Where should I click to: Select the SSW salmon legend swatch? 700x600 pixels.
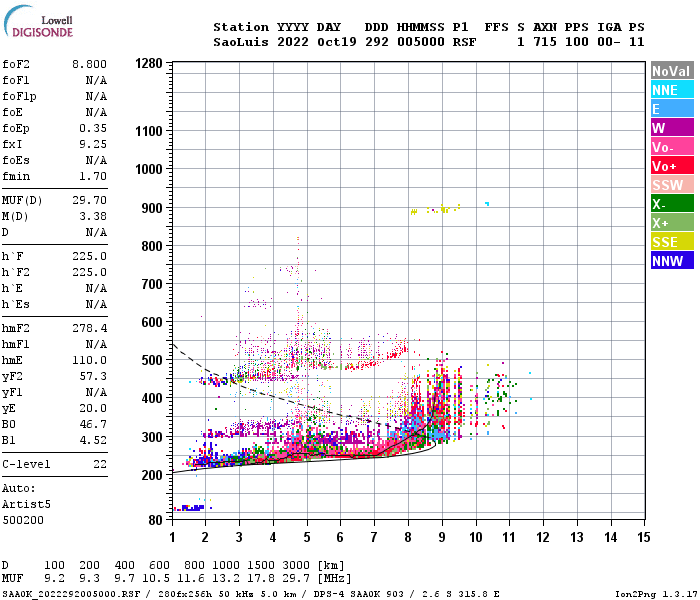672,185
